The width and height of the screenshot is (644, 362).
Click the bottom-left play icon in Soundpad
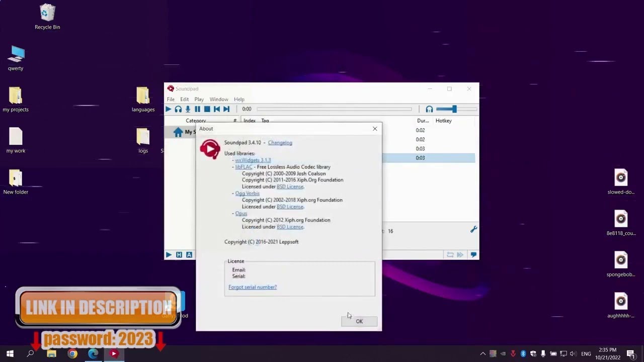pyautogui.click(x=169, y=255)
